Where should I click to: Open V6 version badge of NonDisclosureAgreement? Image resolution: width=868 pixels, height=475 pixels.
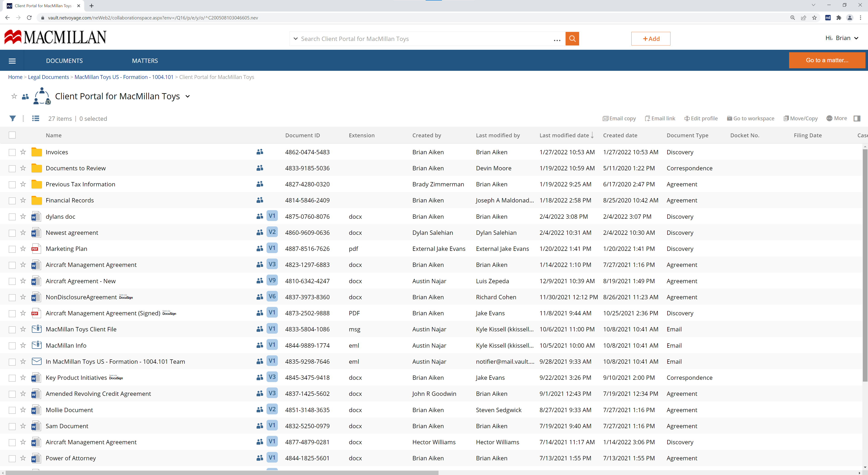(x=272, y=296)
